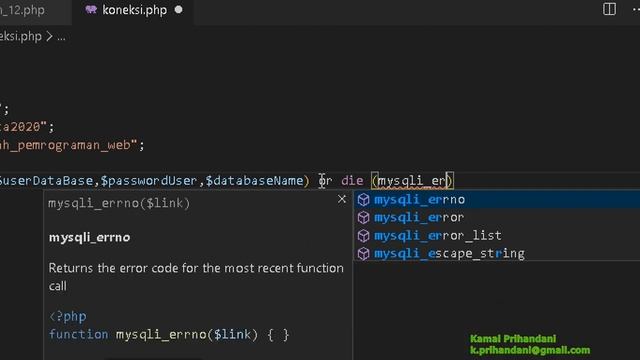Image resolution: width=640 pixels, height=360 pixels.
Task: Click the <?php line in popup
Action: coord(68,317)
